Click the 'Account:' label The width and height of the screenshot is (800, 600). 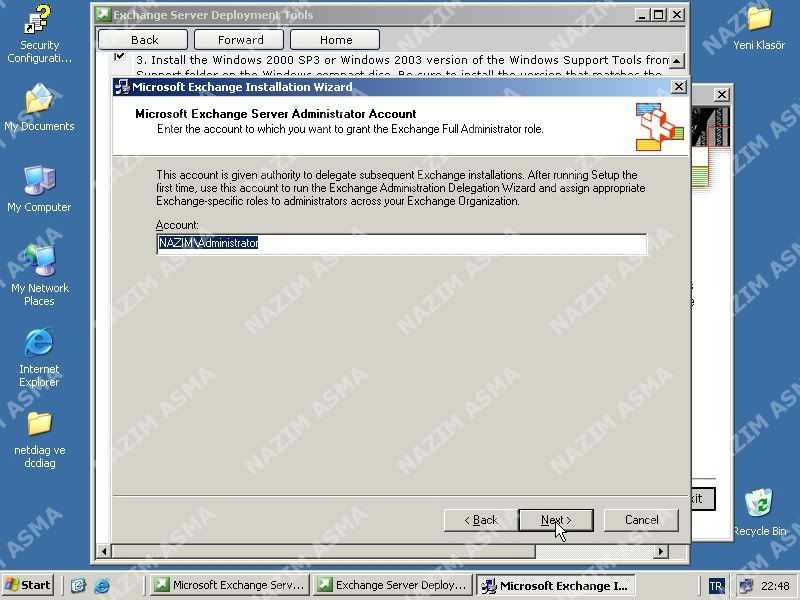click(177, 225)
